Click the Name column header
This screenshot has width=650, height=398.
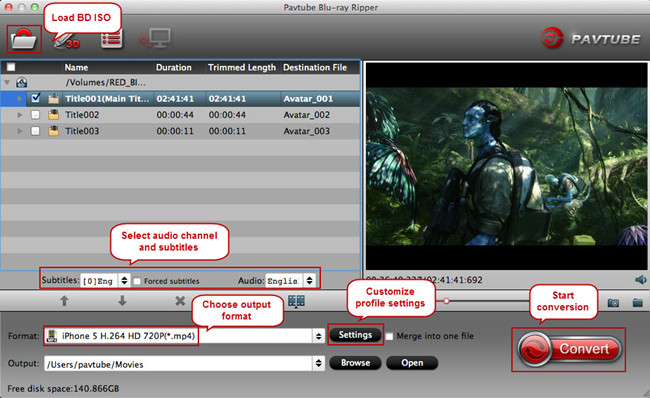pyautogui.click(x=76, y=67)
